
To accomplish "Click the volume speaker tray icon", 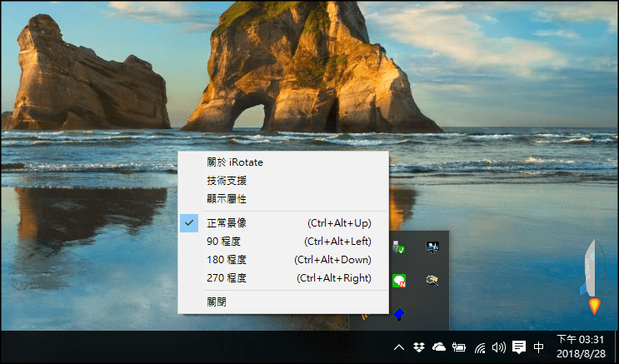I will [x=498, y=347].
